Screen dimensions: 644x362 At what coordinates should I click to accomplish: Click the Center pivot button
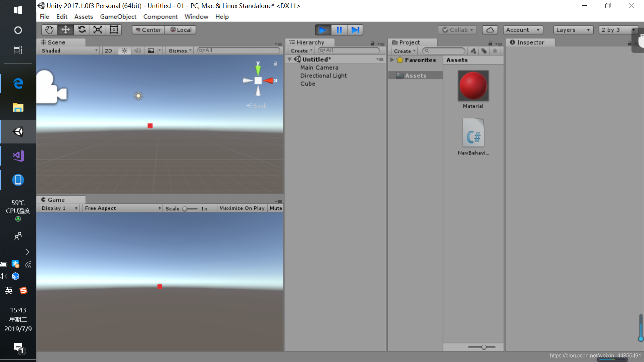click(148, 30)
